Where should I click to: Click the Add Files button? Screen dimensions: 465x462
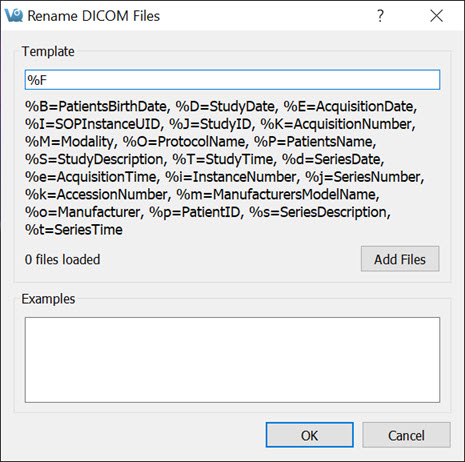pos(400,259)
